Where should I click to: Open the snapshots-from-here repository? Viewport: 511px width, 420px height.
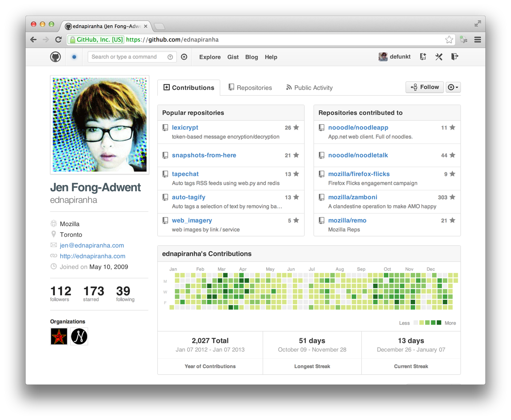[x=204, y=155]
